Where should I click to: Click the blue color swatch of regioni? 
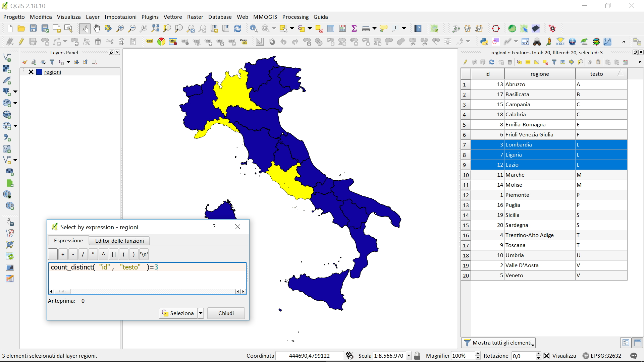pyautogui.click(x=39, y=72)
